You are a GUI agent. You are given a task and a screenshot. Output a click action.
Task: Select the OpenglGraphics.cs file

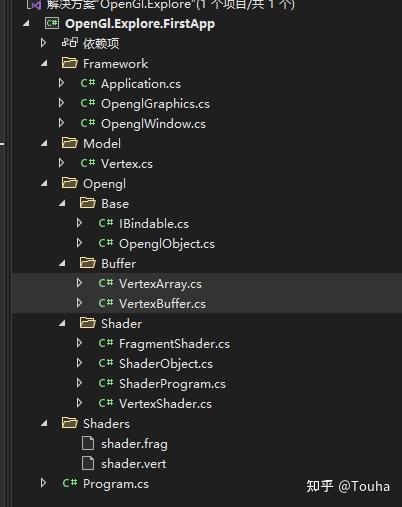[155, 104]
